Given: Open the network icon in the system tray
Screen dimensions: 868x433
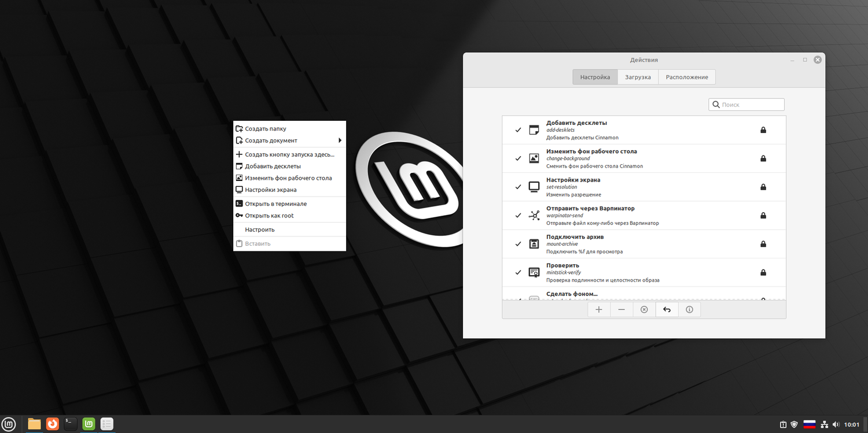Looking at the screenshot, I should (825, 425).
